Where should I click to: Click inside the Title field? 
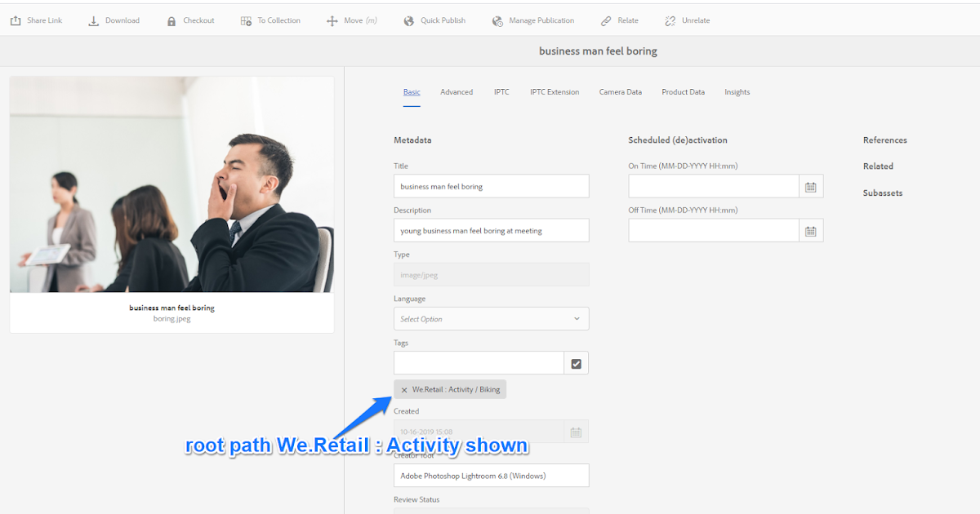tap(491, 186)
